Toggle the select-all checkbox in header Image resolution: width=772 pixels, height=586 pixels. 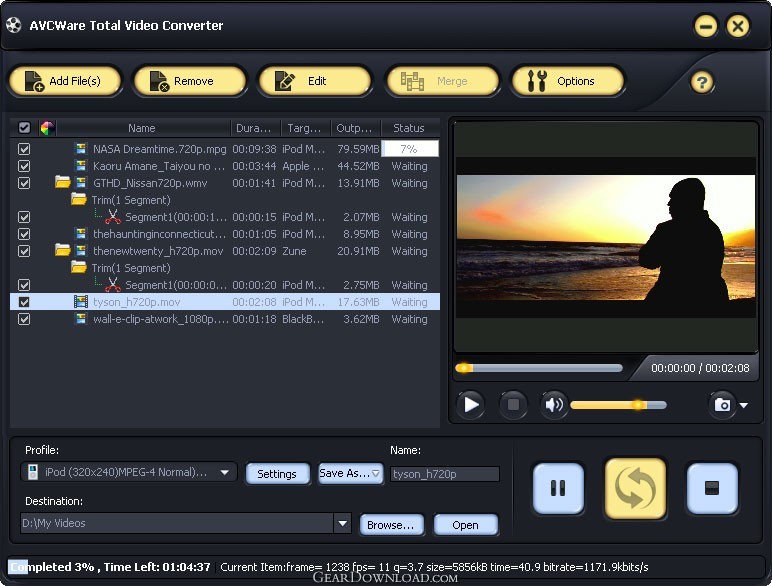point(24,128)
